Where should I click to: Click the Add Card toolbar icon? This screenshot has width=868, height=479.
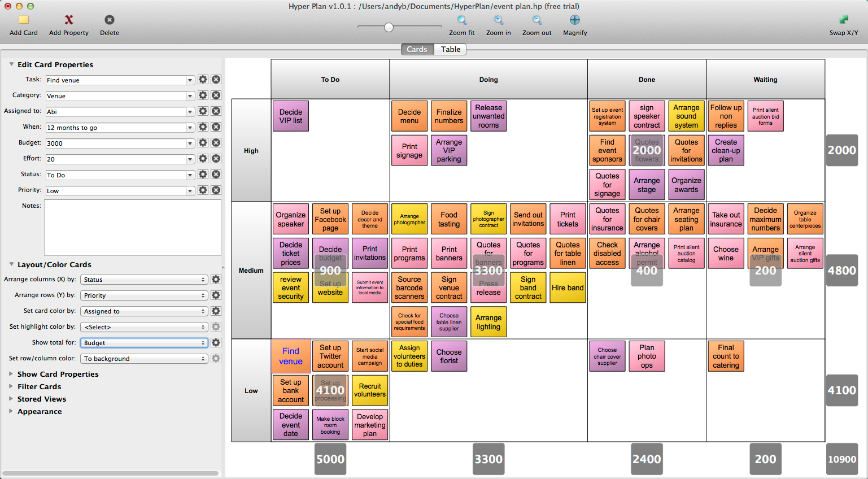24,20
